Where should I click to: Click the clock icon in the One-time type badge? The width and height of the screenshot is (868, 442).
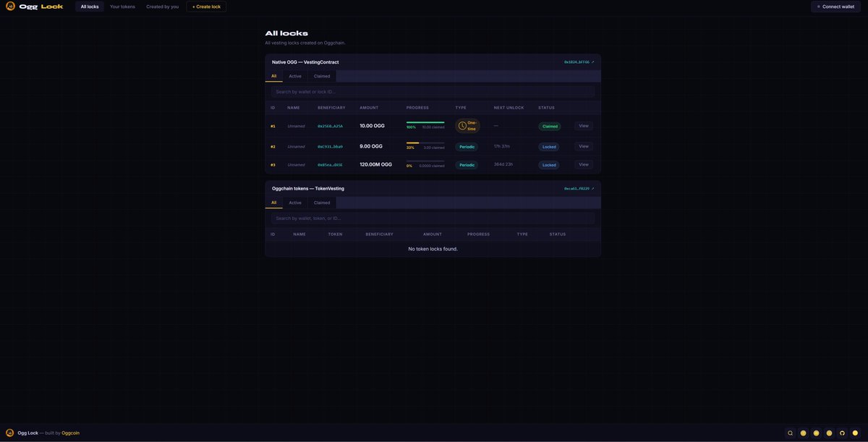(462, 126)
